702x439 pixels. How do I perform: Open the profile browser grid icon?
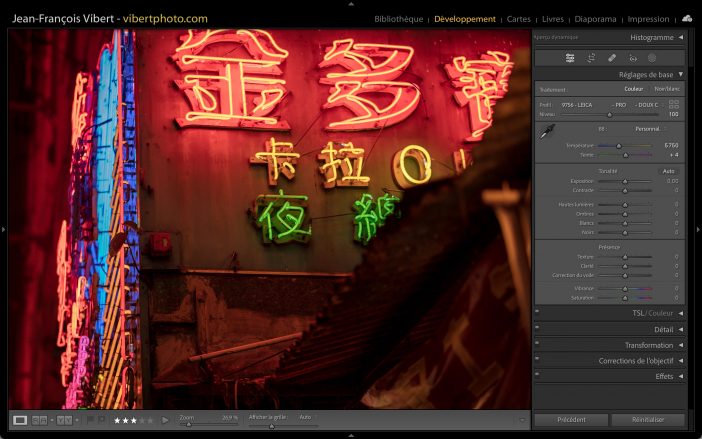tap(674, 104)
